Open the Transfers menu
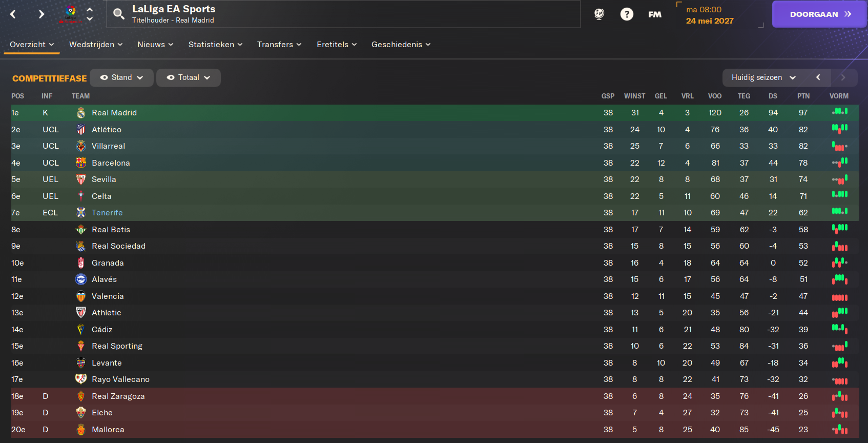Screen dimensions: 868x443 [x=279, y=45]
